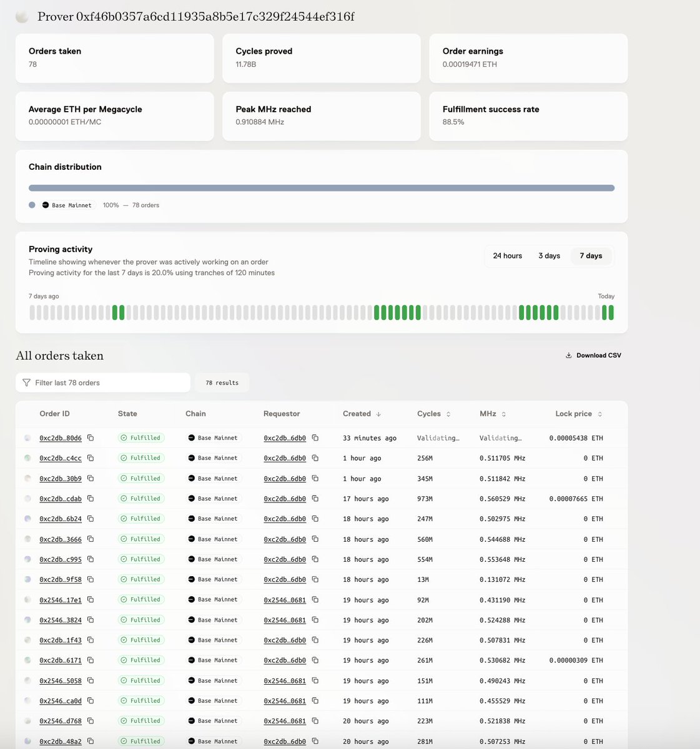
Task: Copy order ID 0xc2db…30b9
Action: click(91, 479)
